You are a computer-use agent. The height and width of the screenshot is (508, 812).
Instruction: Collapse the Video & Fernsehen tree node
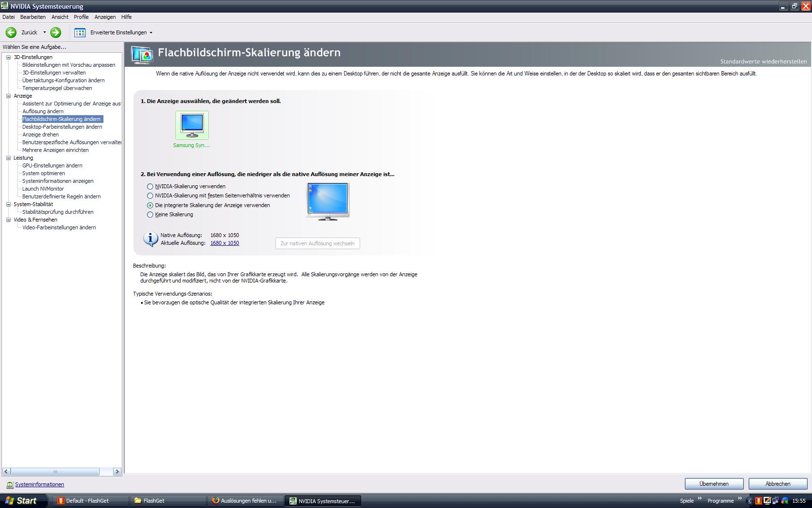coord(8,220)
